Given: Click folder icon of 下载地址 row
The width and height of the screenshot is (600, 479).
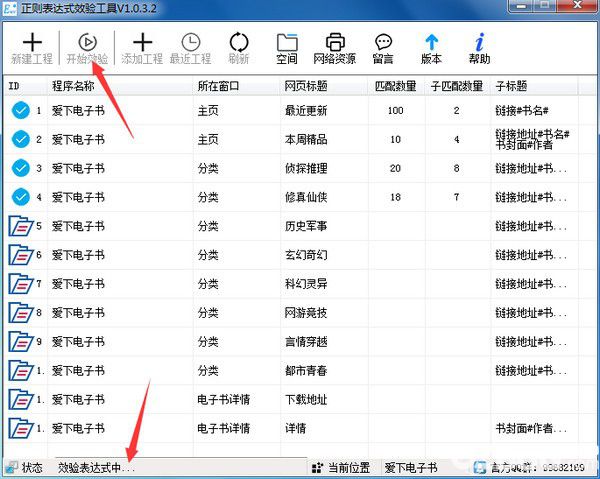Looking at the screenshot, I should [21, 399].
